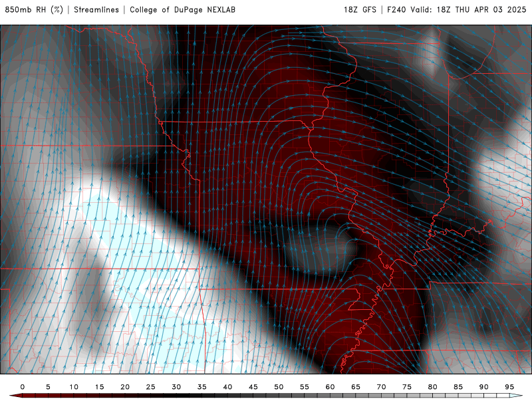
Task: Click the '50' tick label on the legend
Action: 279,387
